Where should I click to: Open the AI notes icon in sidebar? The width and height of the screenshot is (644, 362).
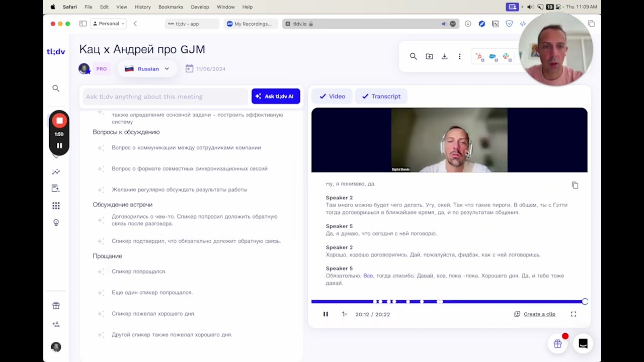tap(56, 189)
